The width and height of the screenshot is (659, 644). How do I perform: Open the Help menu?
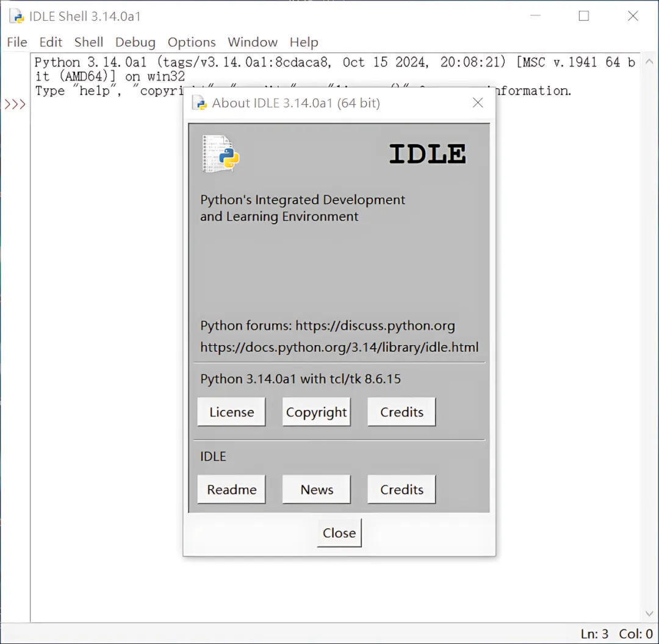click(x=304, y=42)
